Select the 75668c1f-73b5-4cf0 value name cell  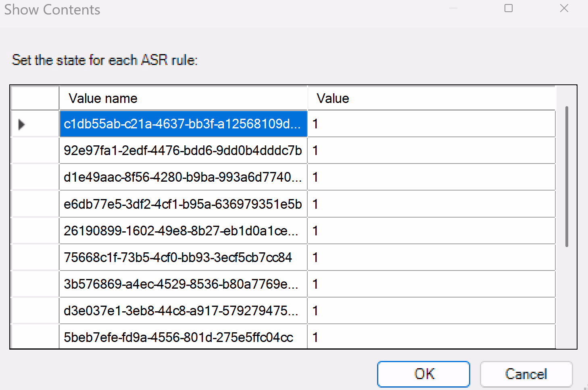coord(183,258)
